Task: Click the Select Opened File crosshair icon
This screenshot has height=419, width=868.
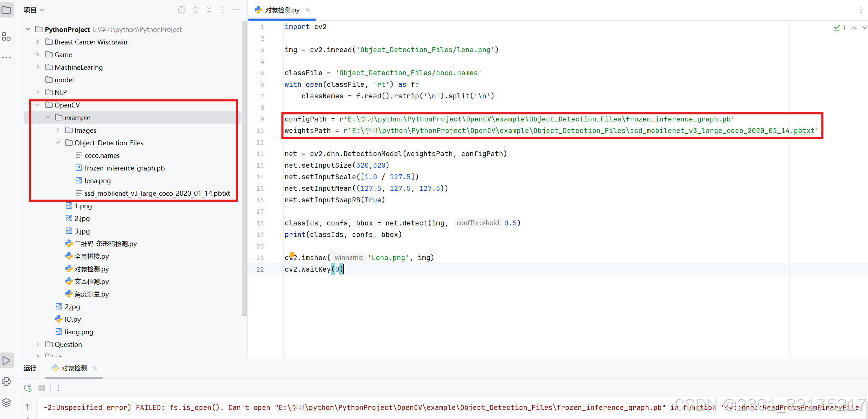Action: point(181,10)
